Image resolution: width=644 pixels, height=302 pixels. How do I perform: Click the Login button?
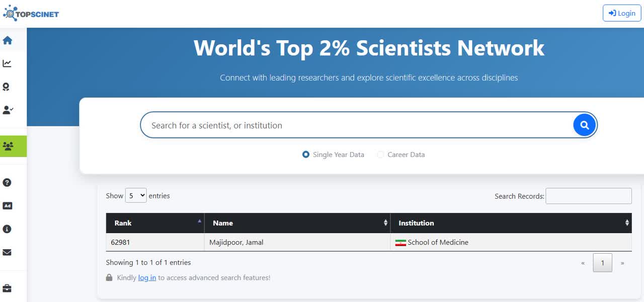click(621, 13)
